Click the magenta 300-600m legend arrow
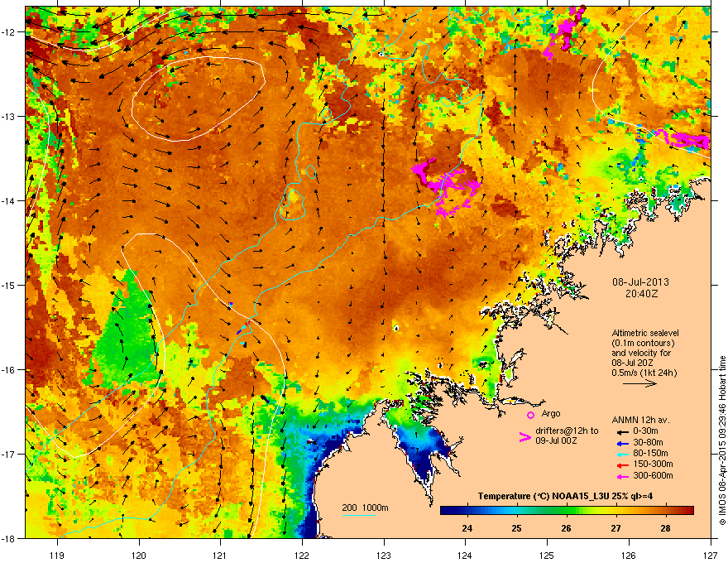This screenshot has width=728, height=563. click(x=621, y=477)
